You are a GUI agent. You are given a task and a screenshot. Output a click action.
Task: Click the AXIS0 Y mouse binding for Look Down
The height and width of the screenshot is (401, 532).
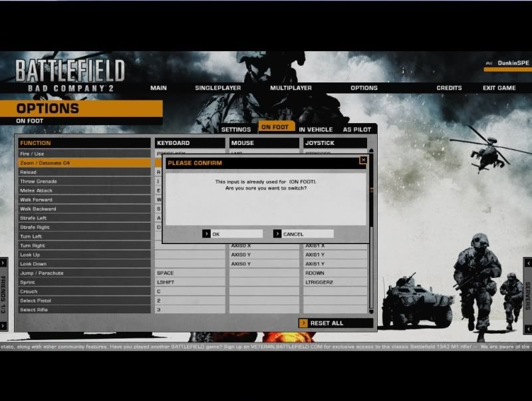pos(264,263)
